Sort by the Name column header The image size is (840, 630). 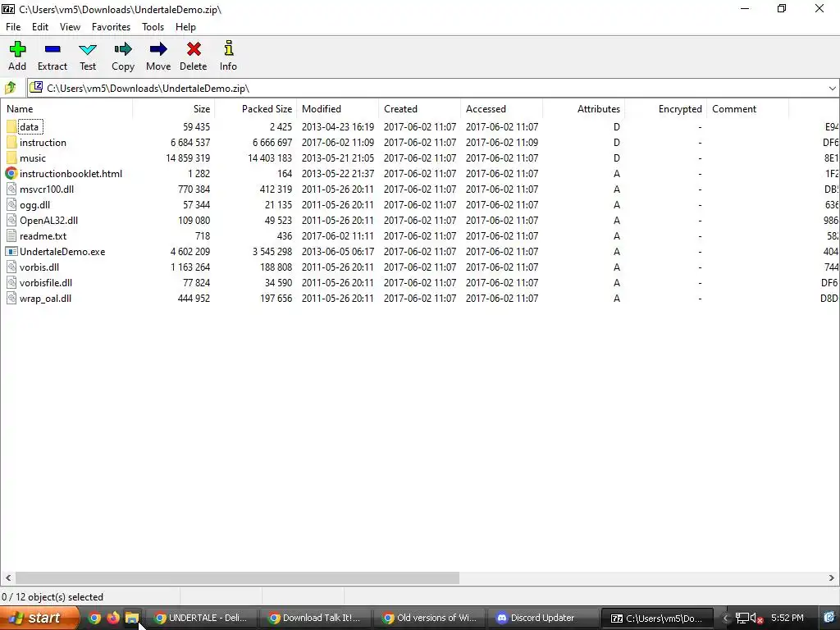[x=66, y=109]
